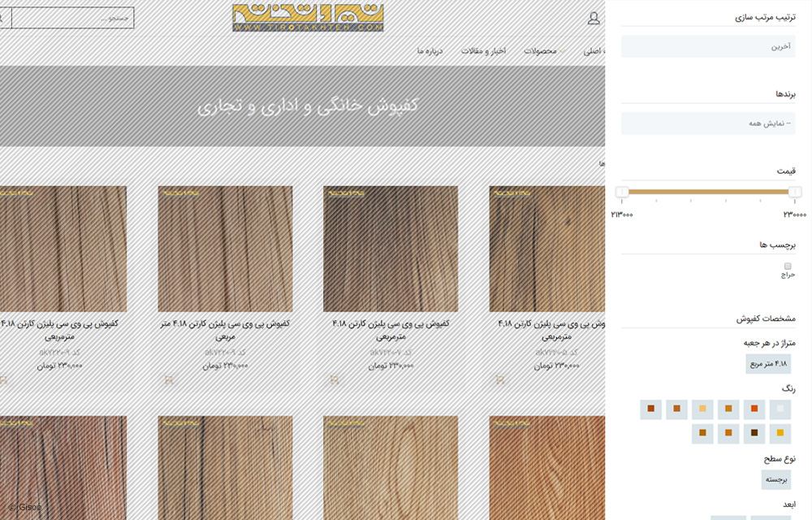
Task: Open the brands dropdown showing نمایش همه
Action: (708, 123)
